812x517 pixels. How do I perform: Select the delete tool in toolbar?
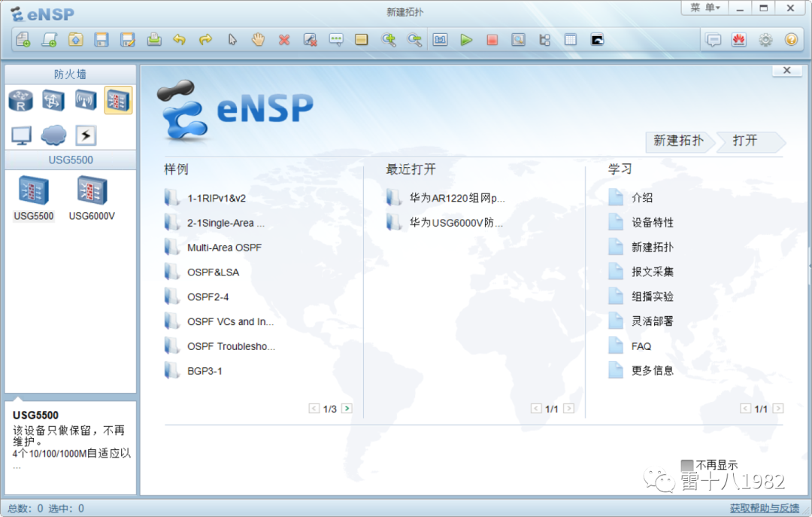(284, 39)
